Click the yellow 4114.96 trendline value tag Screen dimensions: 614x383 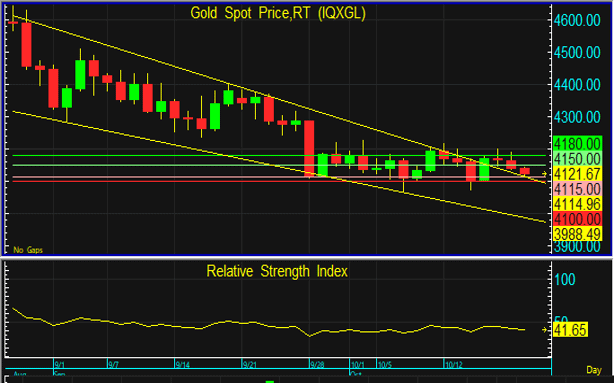click(577, 204)
